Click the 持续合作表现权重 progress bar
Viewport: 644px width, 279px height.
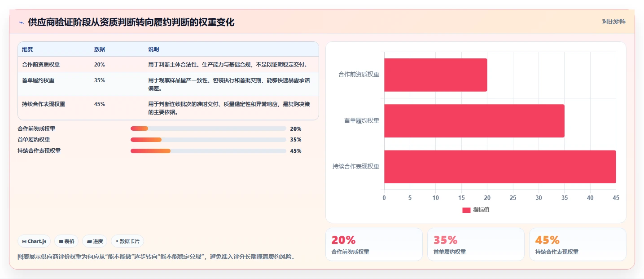tap(208, 151)
